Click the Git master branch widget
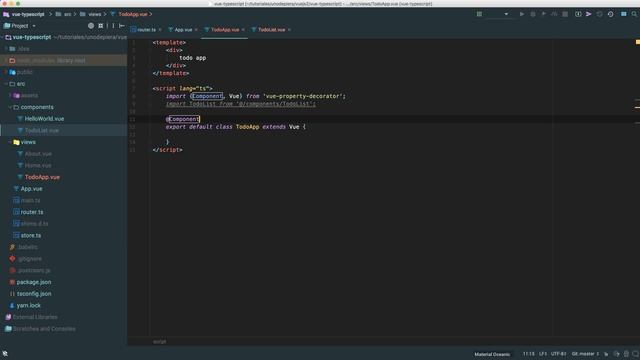 (585, 354)
